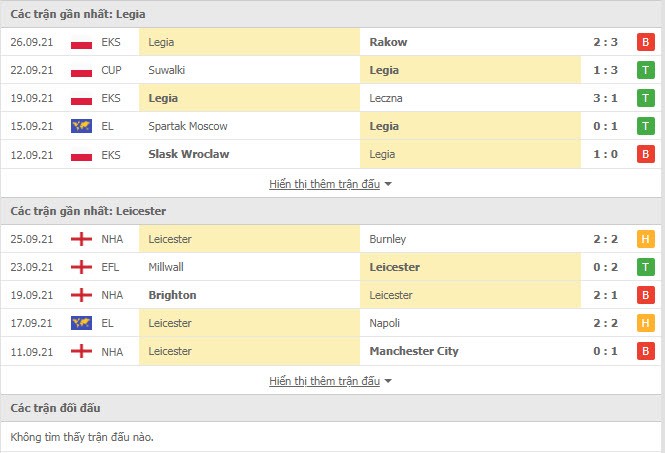The width and height of the screenshot is (665, 453).
Task: Click orange H badge for Napoli match
Action: [646, 324]
